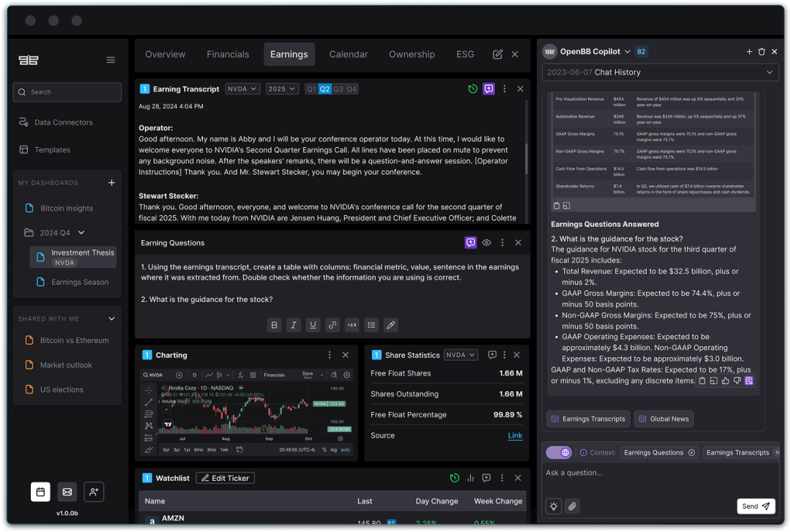Show the bar chart view for Watchlist
791x532 pixels.
470,478
